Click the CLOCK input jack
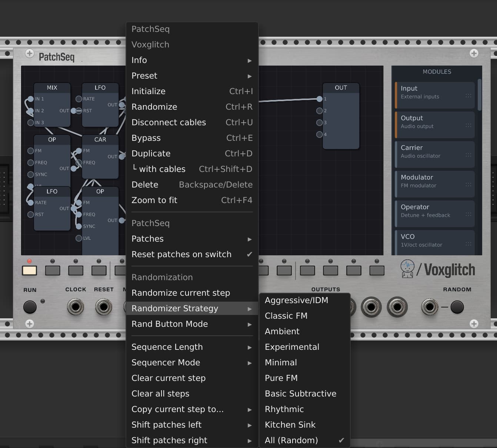Image resolution: width=497 pixels, height=448 pixels. coord(76,307)
